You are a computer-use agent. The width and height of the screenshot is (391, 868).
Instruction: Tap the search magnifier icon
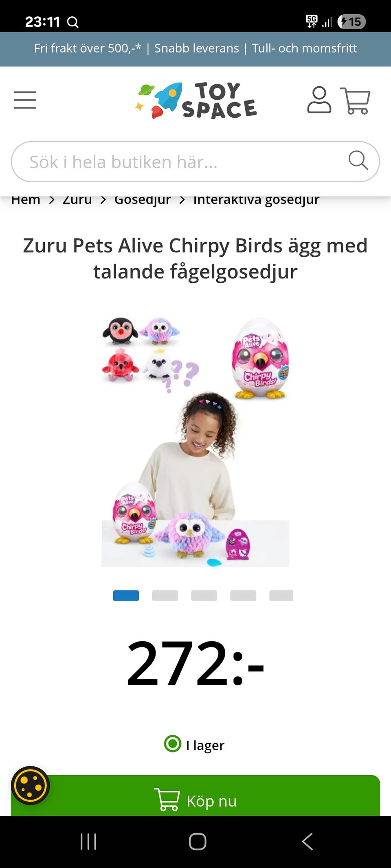(358, 160)
